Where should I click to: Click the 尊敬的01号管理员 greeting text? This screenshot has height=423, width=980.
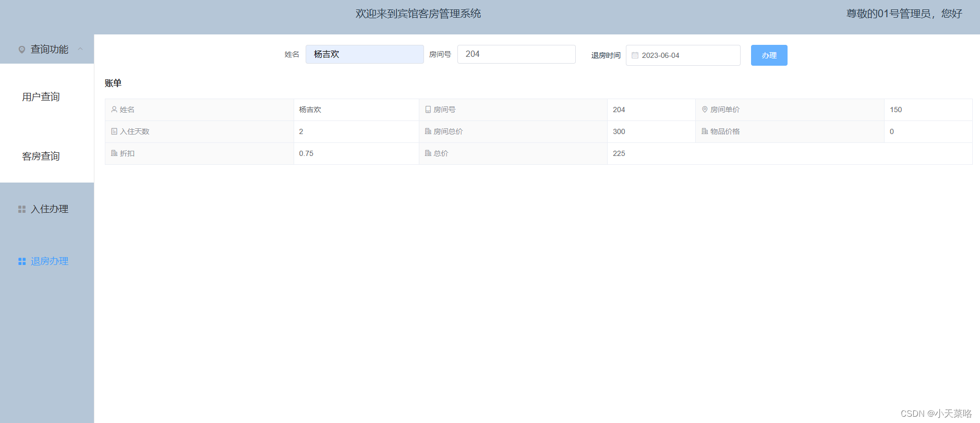tap(904, 14)
